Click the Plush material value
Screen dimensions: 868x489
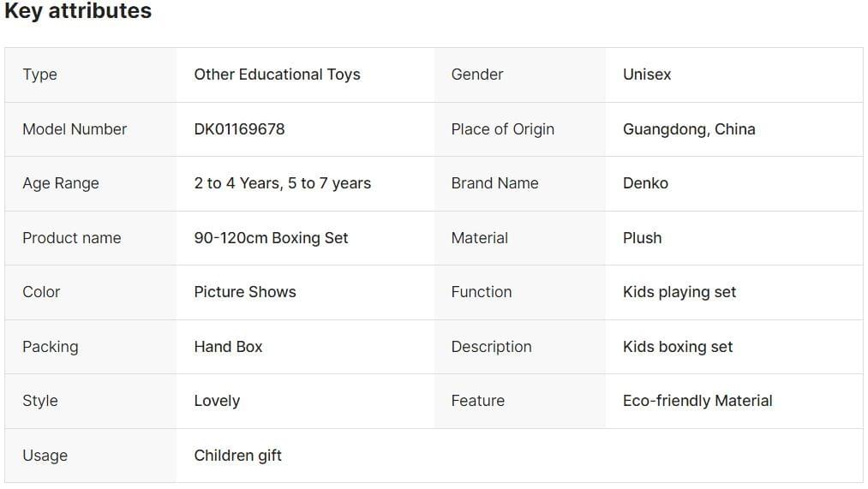[642, 238]
